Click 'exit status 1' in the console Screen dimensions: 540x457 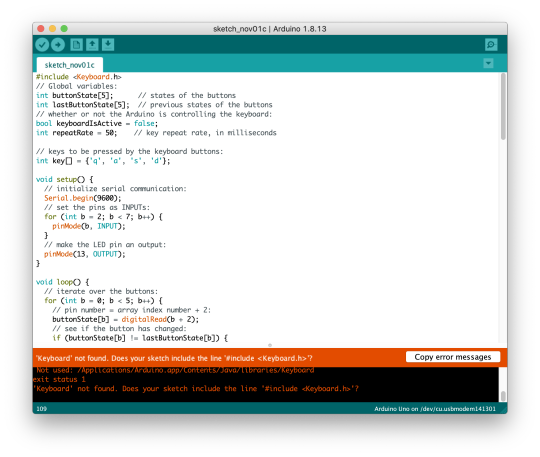tap(59, 380)
